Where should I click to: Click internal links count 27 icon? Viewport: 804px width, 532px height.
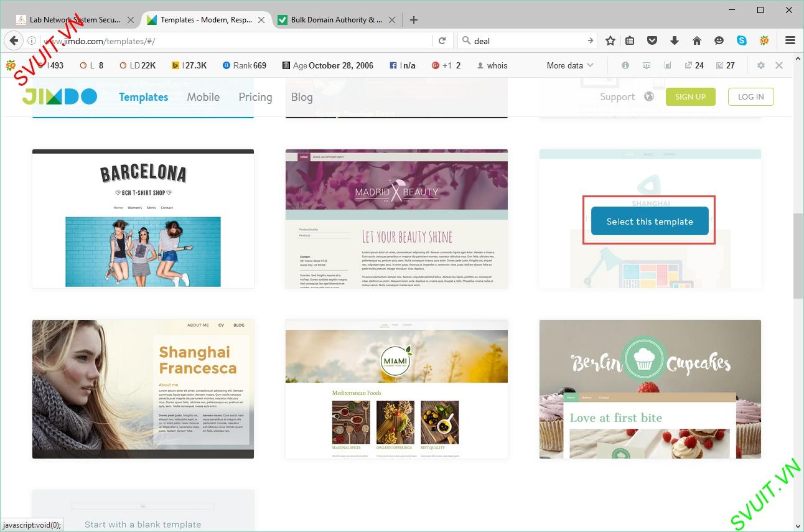tap(726, 65)
